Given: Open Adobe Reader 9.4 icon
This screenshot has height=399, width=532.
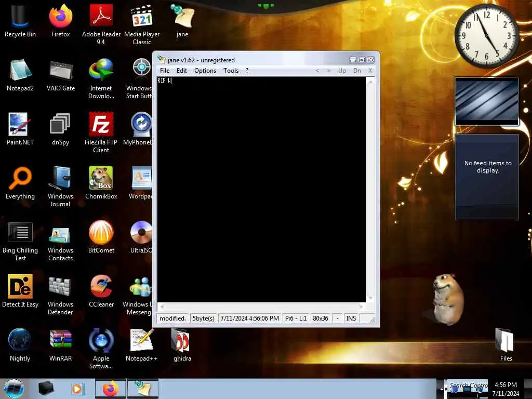Looking at the screenshot, I should click(x=101, y=24).
